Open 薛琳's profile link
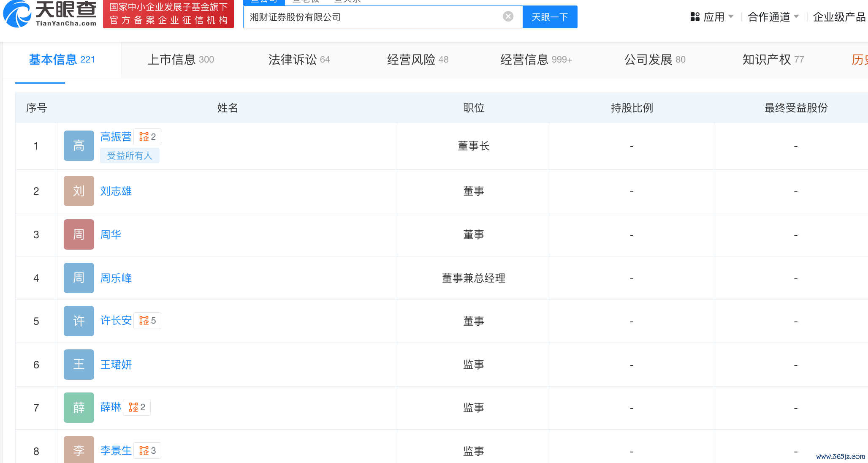 [111, 407]
